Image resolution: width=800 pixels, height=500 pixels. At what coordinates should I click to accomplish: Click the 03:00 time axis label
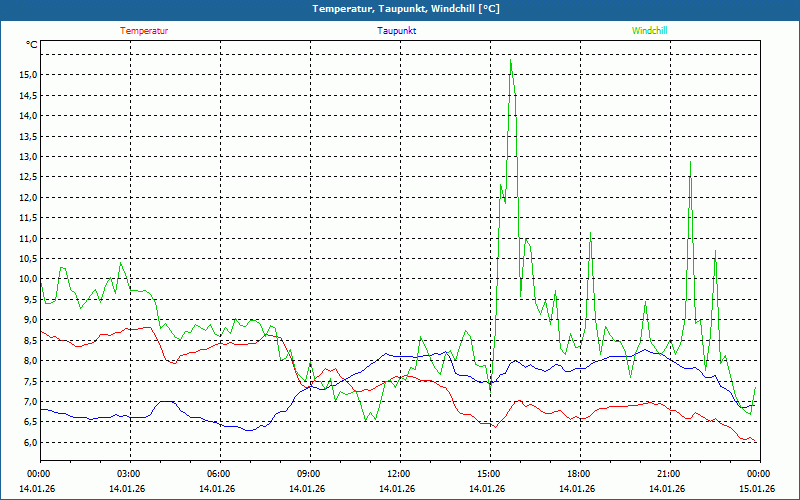tap(128, 474)
